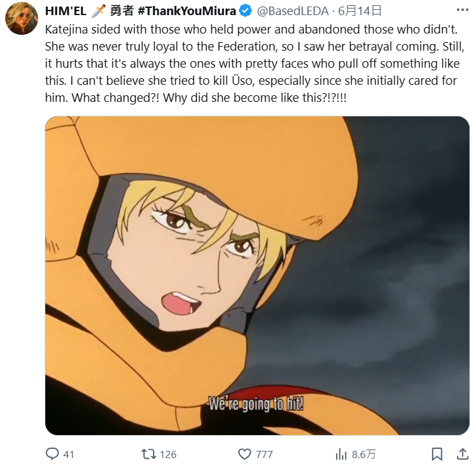Open the reply speech bubble icon

(52, 454)
